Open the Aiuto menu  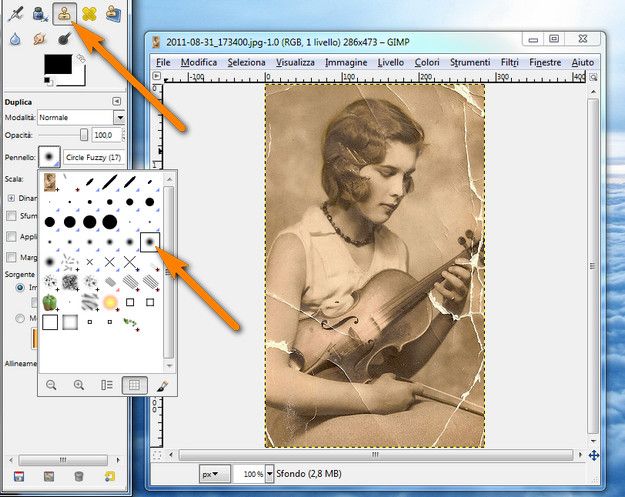tap(583, 63)
